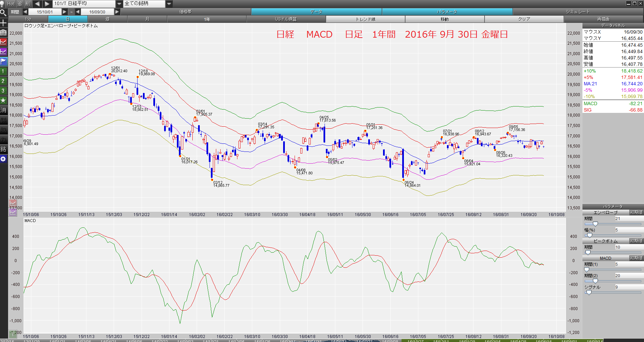
Task: Adjust the 幅(%) slider
Action: coord(589,236)
